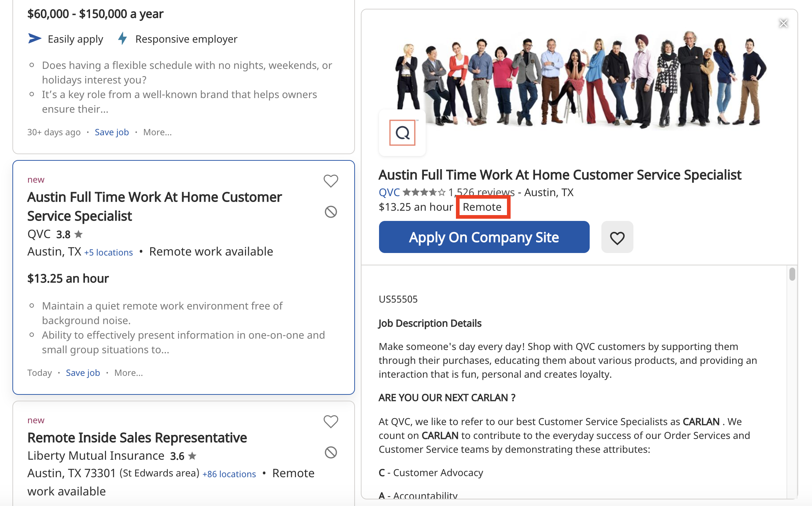The image size is (812, 506).
Task: Save Remote Inside Sales Representative with heart icon
Action: coord(331,421)
